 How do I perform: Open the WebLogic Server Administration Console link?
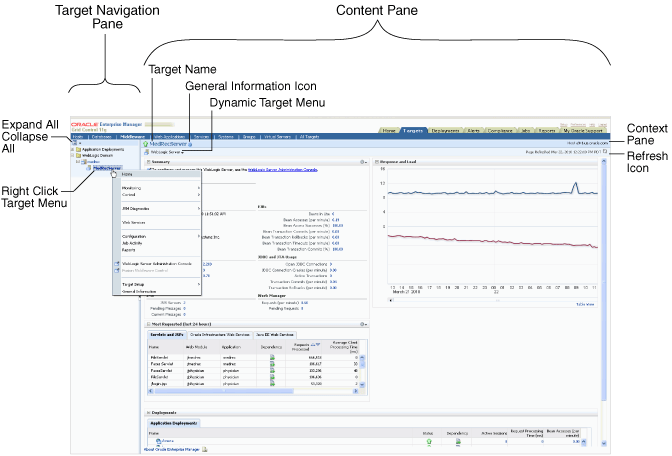283,170
